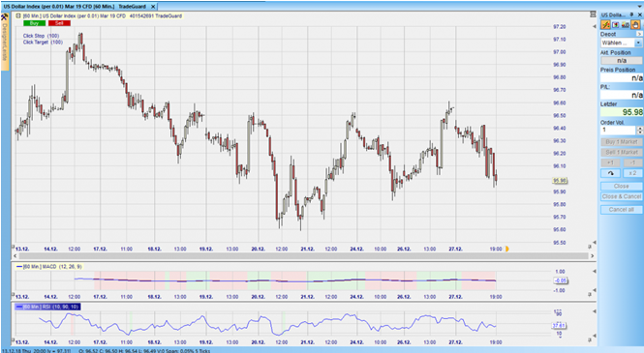
Task: Click the current price marker 95.98 on axis
Action: click(x=560, y=181)
